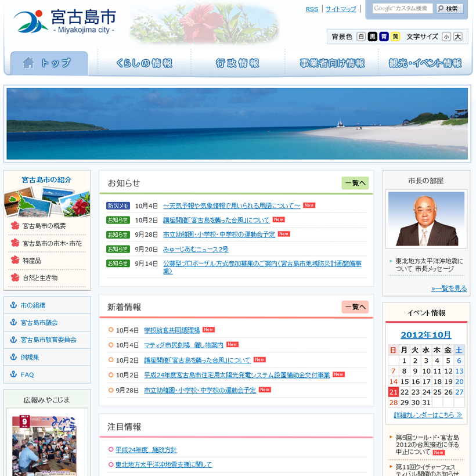Open the くらしの情報 tab
Screen dimensions: 476x476
[144, 63]
